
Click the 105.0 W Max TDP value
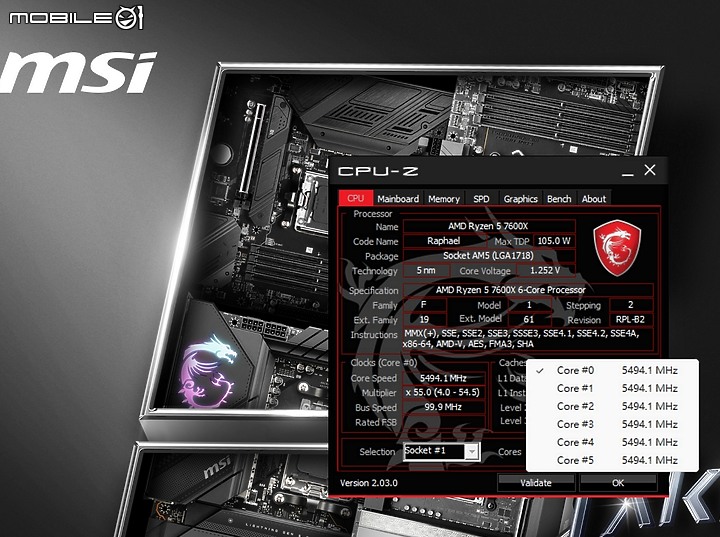pos(554,241)
